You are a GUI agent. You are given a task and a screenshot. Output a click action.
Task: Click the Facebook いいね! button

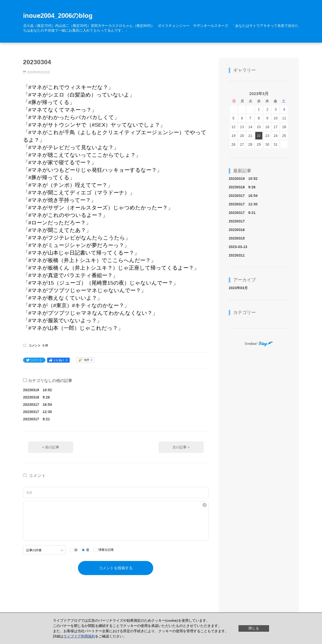(x=58, y=360)
